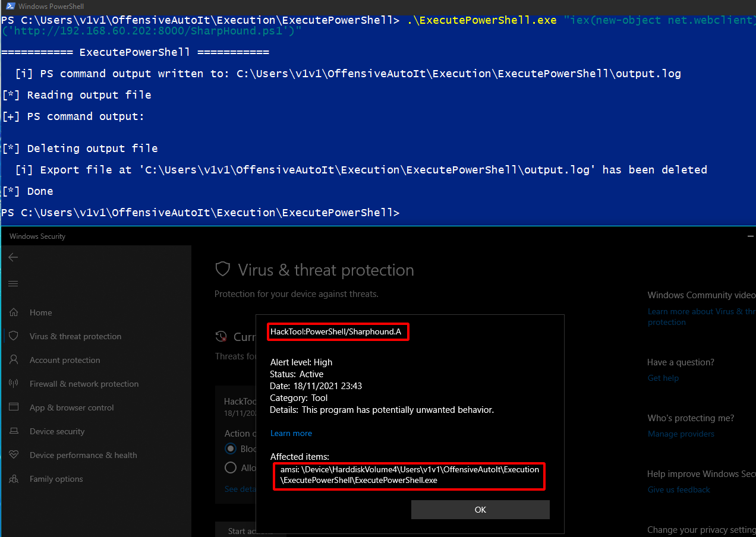This screenshot has width=756, height=537.
Task: Click the SharpHound.ps1 URL string in the command
Action: pyautogui.click(x=152, y=31)
